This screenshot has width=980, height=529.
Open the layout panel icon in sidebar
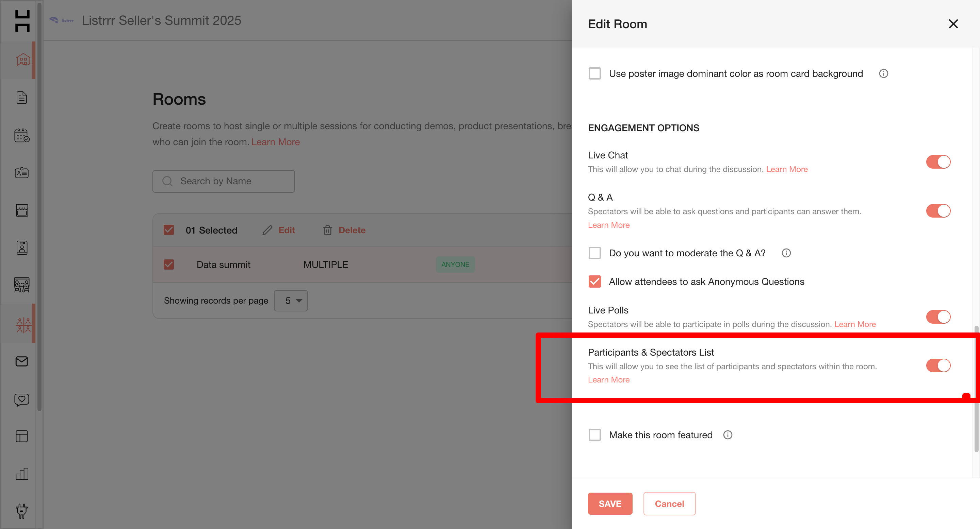point(22,436)
